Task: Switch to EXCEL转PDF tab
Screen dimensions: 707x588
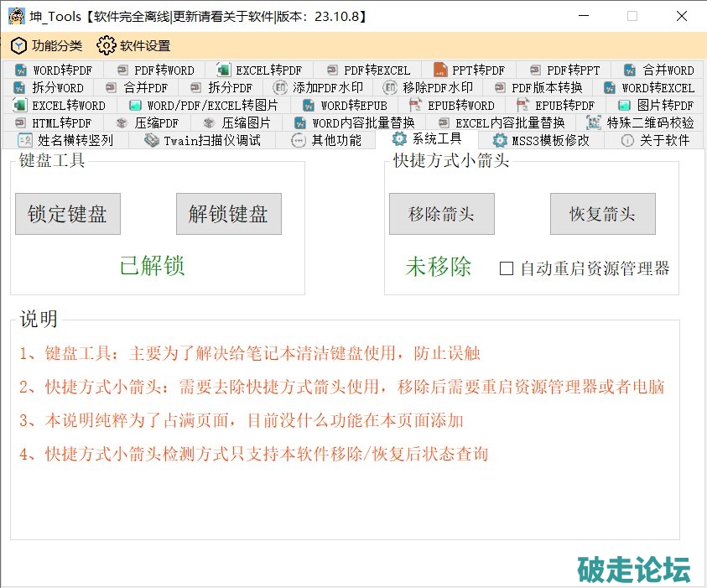Action: click(259, 70)
